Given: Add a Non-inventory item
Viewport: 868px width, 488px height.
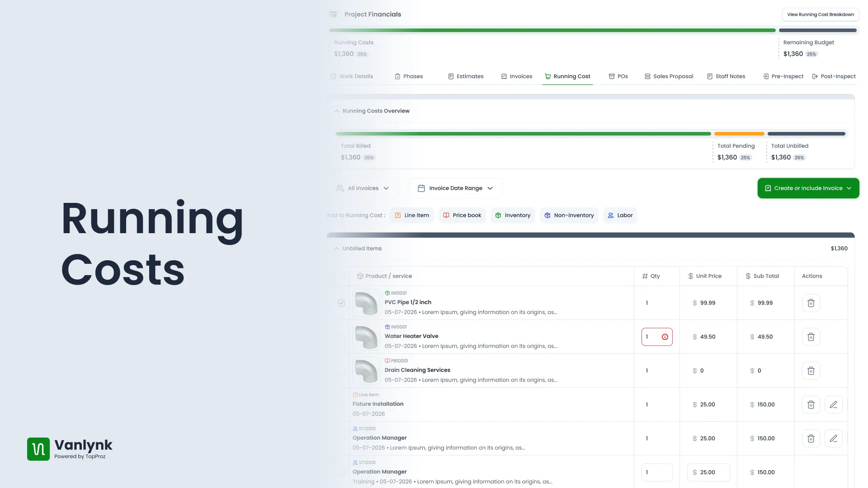Looking at the screenshot, I should coord(569,215).
